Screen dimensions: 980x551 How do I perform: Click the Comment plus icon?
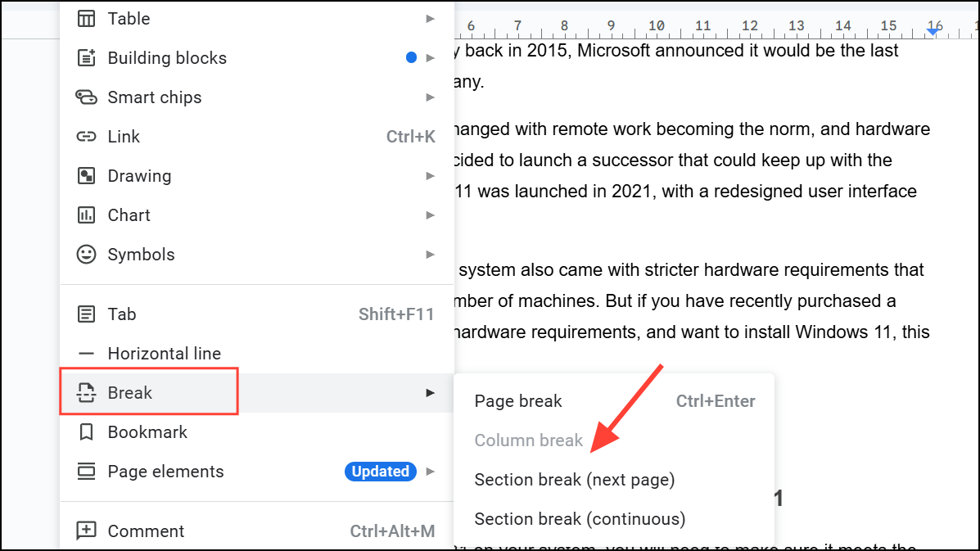(86, 531)
